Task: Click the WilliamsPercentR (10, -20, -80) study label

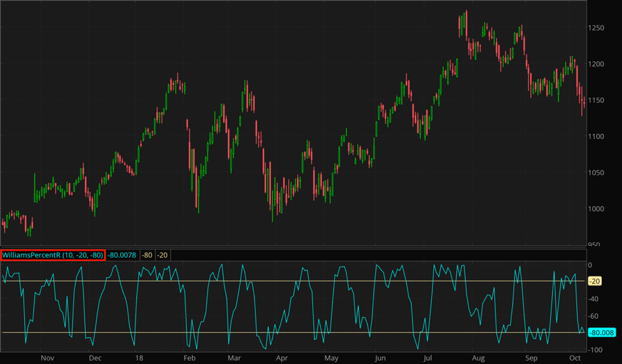Action: click(53, 255)
